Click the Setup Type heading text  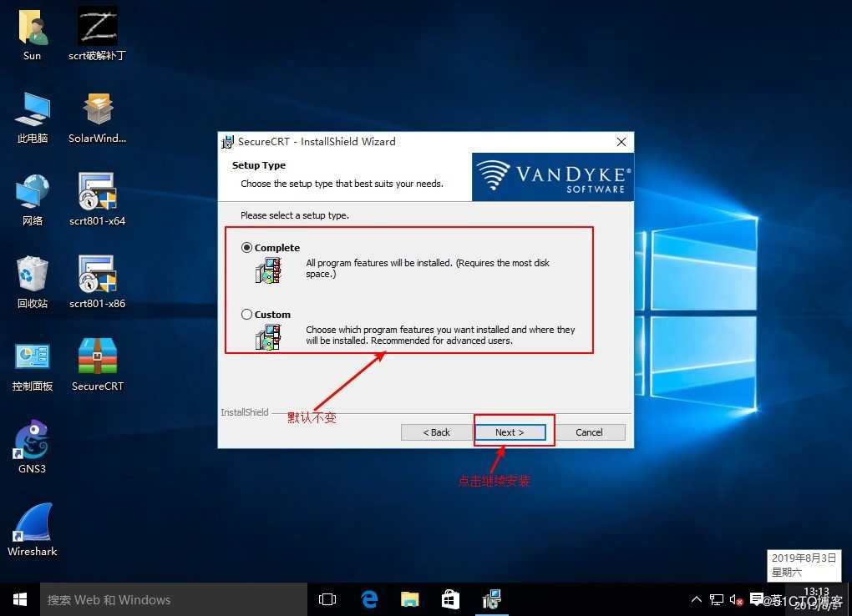tap(259, 165)
